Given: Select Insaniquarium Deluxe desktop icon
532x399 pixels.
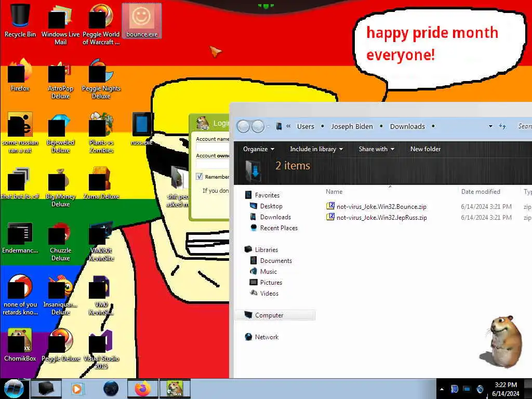Looking at the screenshot, I should click(60, 295).
